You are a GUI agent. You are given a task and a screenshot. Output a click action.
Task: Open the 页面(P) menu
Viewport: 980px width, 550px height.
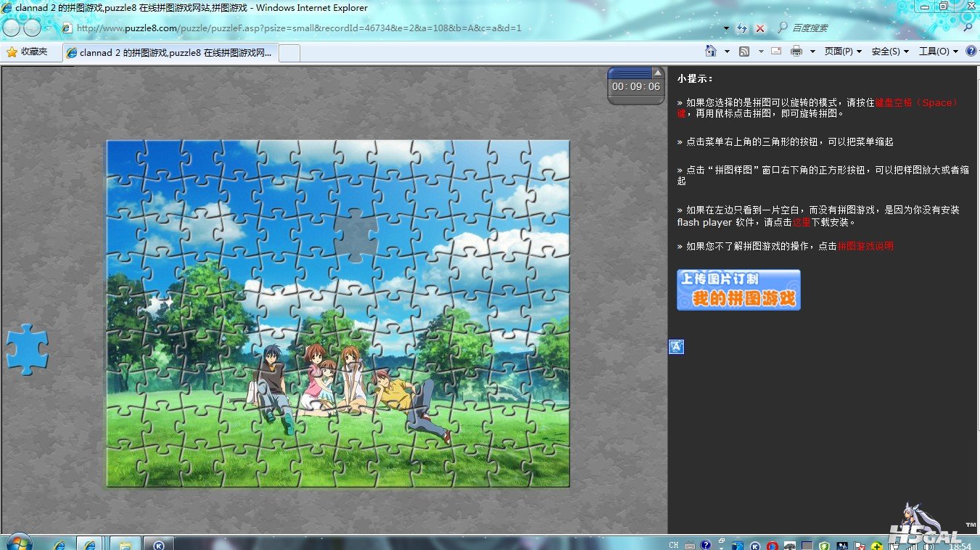coord(843,52)
